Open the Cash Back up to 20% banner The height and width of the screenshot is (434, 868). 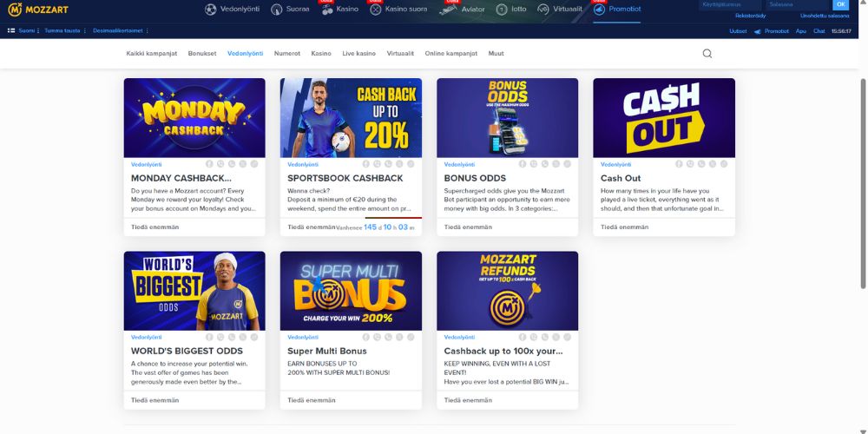click(x=351, y=118)
